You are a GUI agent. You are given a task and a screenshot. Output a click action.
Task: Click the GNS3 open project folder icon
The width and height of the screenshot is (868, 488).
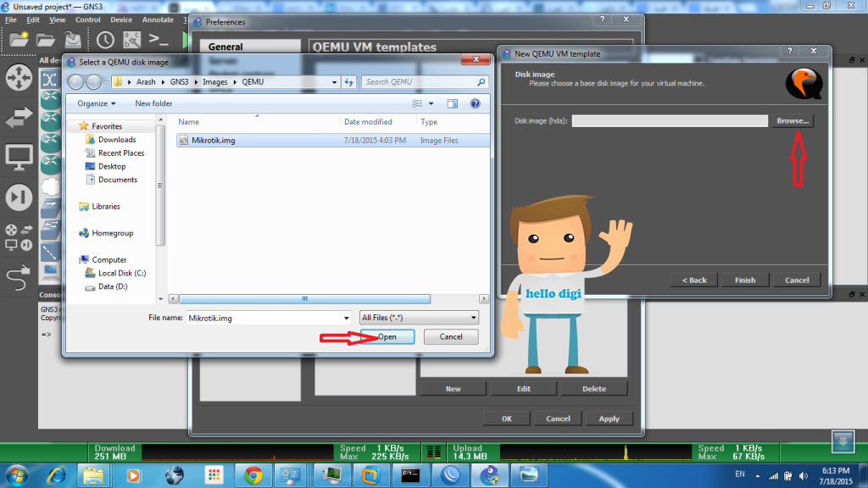coord(46,40)
